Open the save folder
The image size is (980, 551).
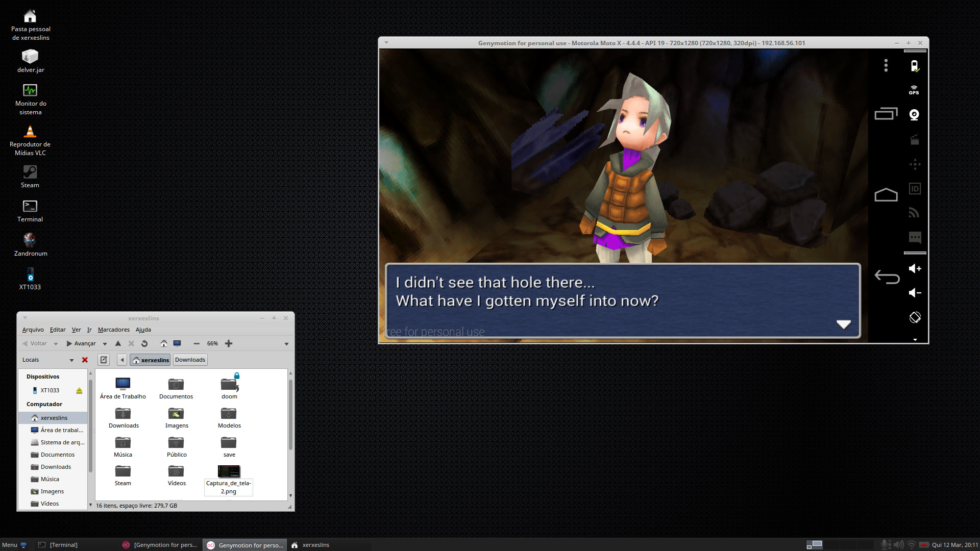point(229,446)
